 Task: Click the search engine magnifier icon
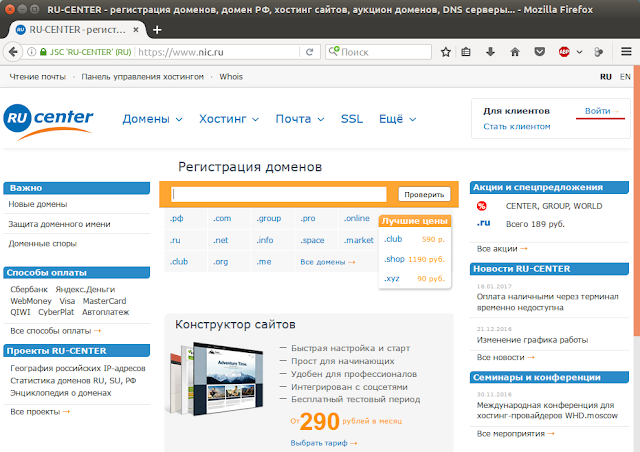pos(333,51)
